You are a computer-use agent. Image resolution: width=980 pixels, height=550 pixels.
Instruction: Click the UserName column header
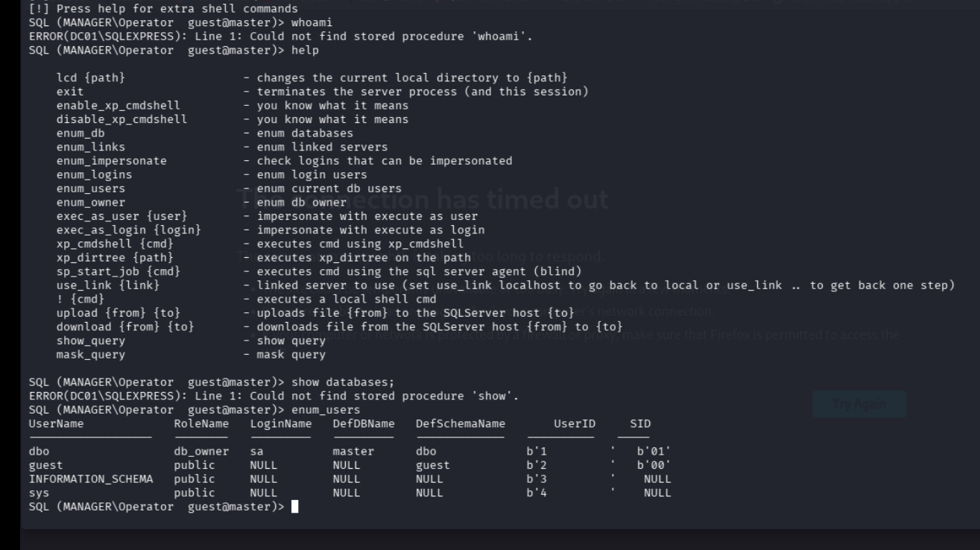click(x=57, y=423)
